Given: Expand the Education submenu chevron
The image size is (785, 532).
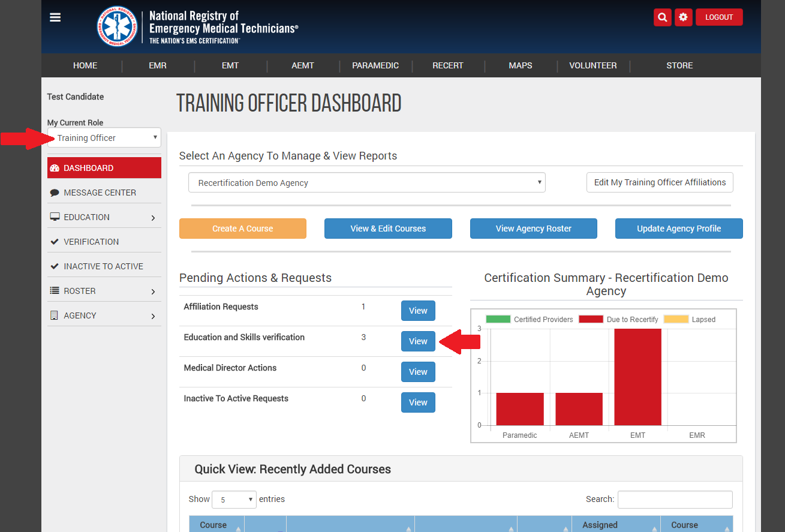Looking at the screenshot, I should pyautogui.click(x=153, y=218).
